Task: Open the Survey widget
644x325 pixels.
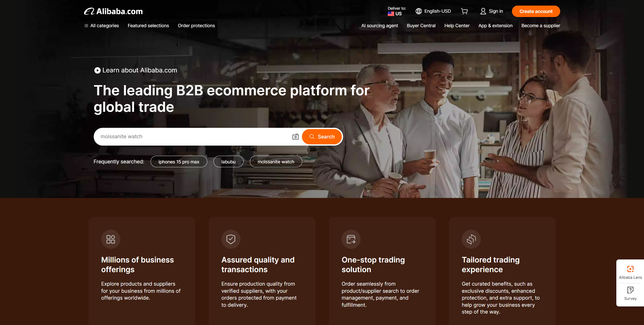Action: pos(630,293)
